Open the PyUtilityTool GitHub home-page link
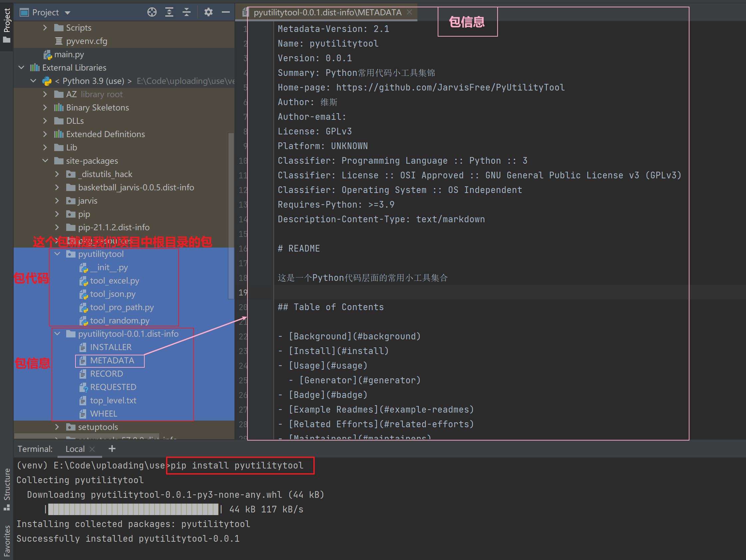 tap(450, 88)
